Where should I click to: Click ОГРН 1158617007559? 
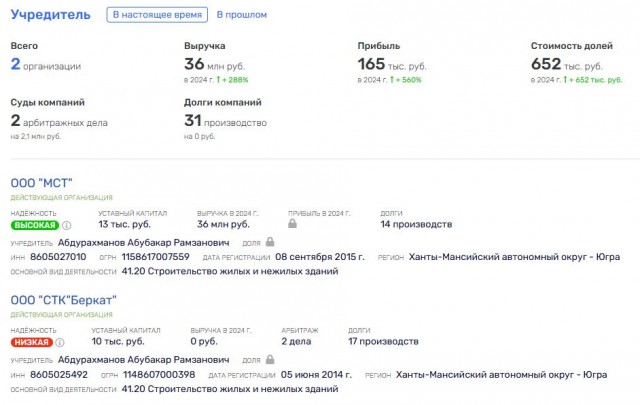[156, 257]
